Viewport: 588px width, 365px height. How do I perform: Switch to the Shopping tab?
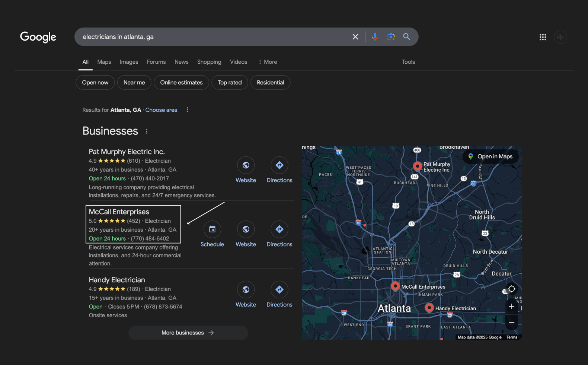point(209,62)
